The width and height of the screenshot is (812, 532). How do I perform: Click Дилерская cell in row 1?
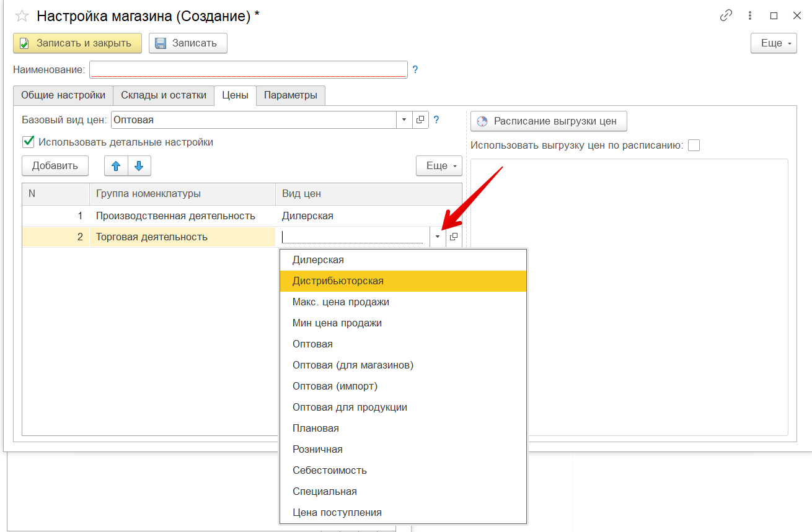[x=369, y=216]
